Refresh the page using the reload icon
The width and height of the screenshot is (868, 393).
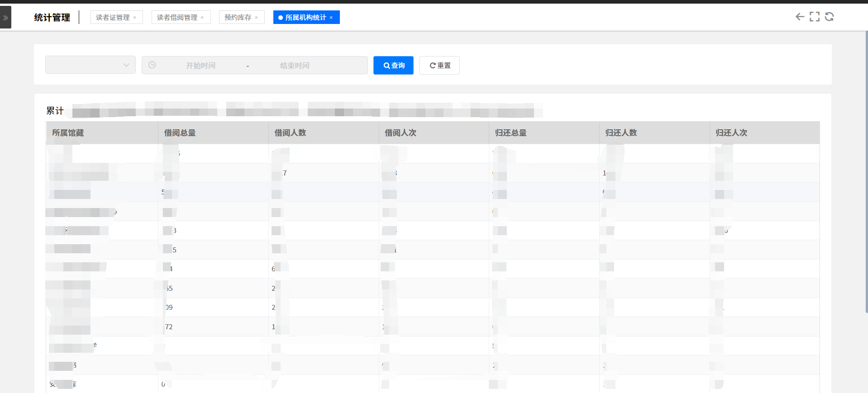[x=829, y=17]
